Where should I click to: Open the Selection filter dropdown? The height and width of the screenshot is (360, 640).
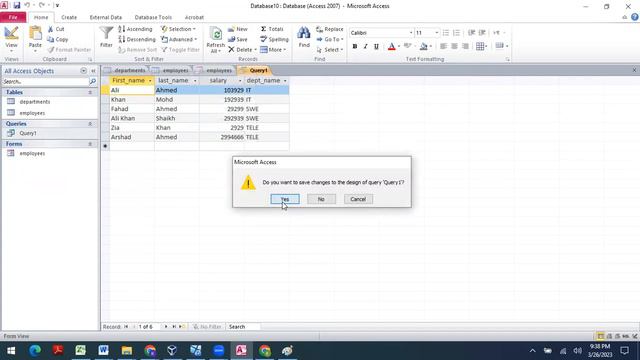click(178, 29)
